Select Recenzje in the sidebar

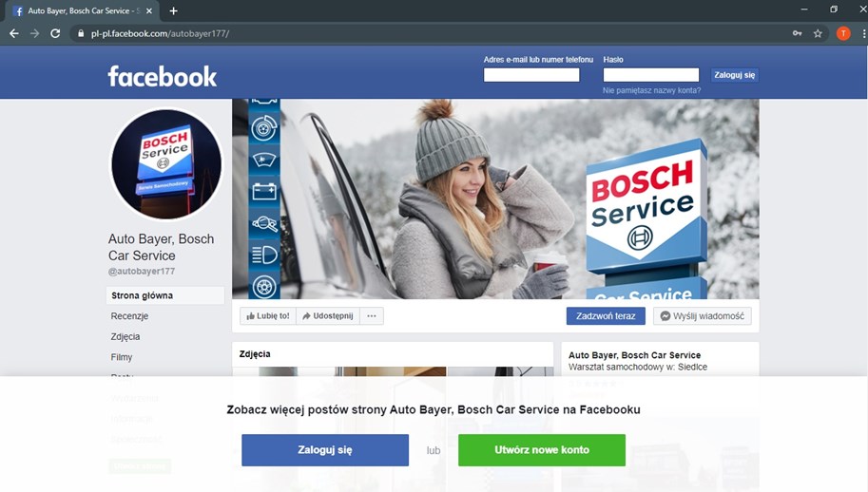(129, 316)
